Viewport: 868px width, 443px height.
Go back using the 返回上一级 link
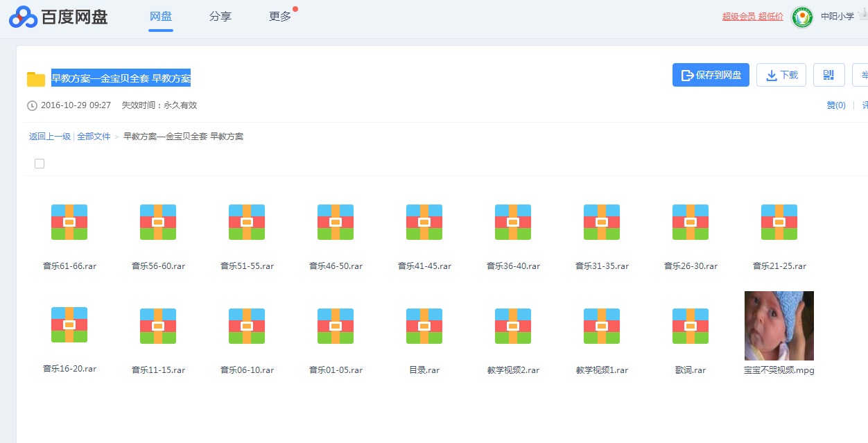coord(49,136)
